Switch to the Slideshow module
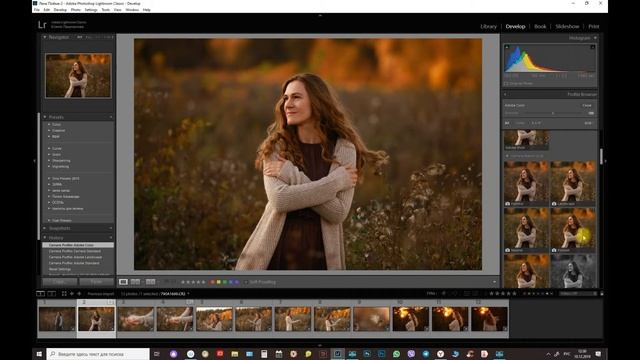The image size is (640, 360). 567,27
